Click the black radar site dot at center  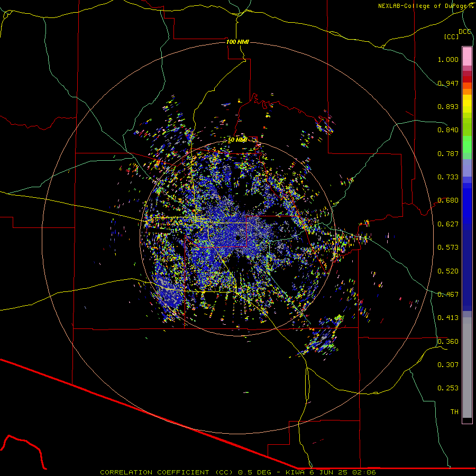coord(237,238)
